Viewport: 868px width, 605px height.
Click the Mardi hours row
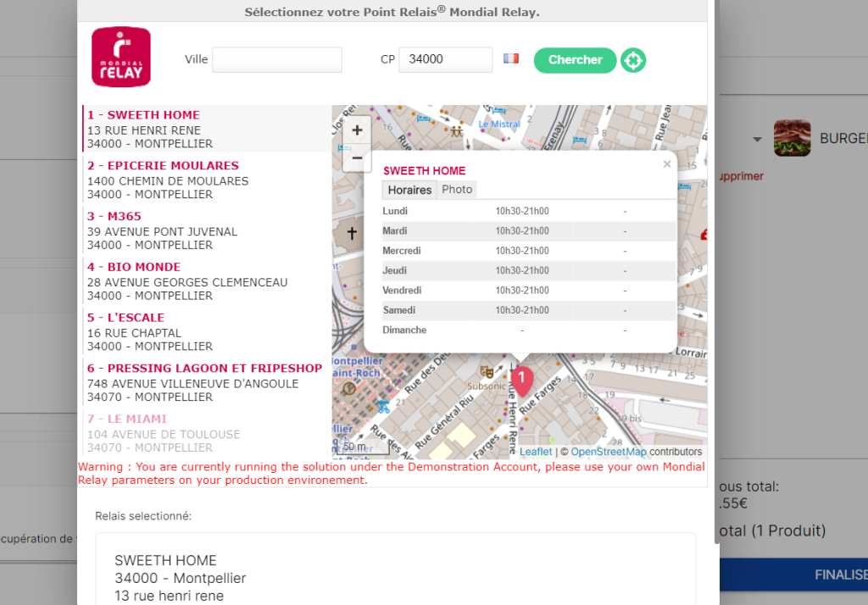click(x=529, y=230)
